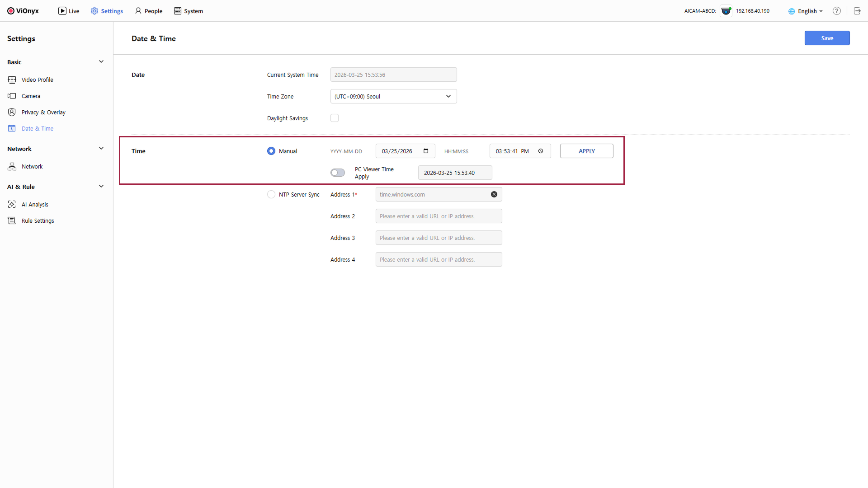The width and height of the screenshot is (868, 488).
Task: Open AI Analysis settings
Action: point(35,204)
